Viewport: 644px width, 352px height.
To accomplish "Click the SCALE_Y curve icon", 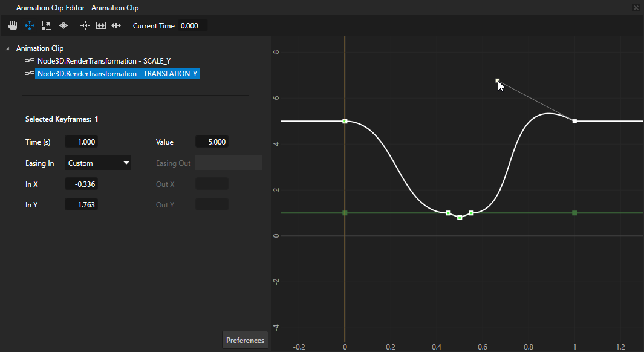I will pos(28,60).
